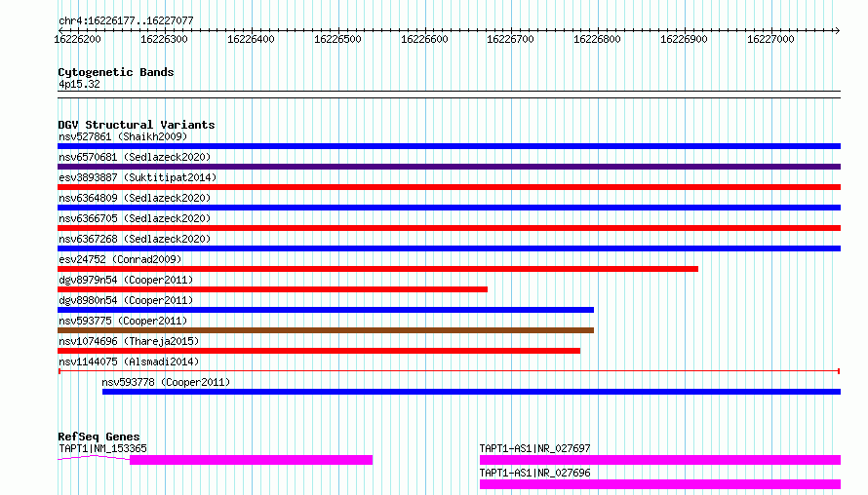
Task: Select label nsv6366705 (Sedlazeck2020)
Action: (135, 218)
